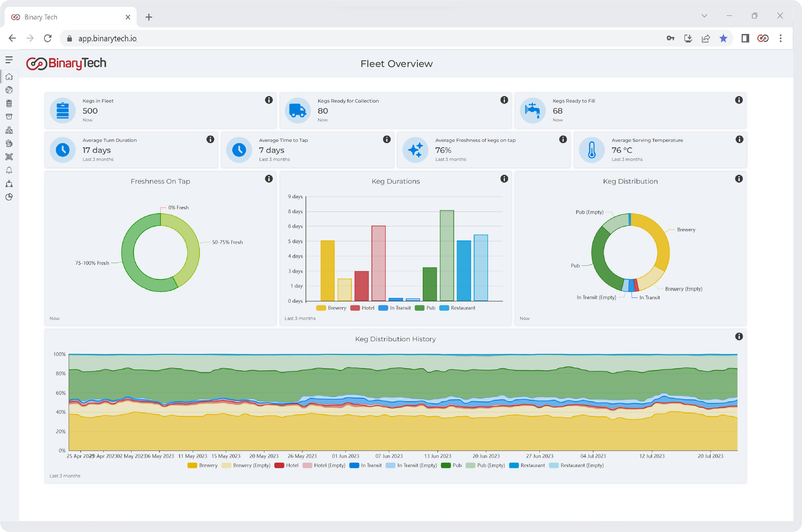Open Chrome's three-dot menu
802x532 pixels.
click(x=780, y=38)
